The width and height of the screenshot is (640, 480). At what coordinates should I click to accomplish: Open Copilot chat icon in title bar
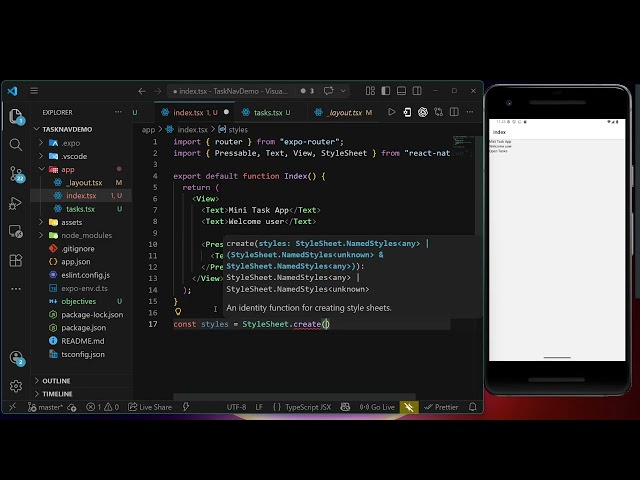[x=328, y=91]
